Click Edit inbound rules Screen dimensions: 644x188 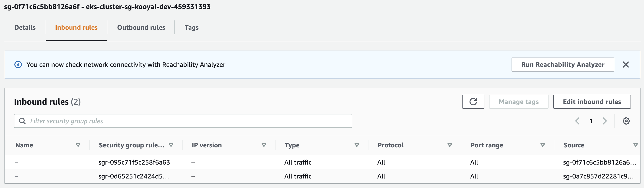(x=592, y=102)
